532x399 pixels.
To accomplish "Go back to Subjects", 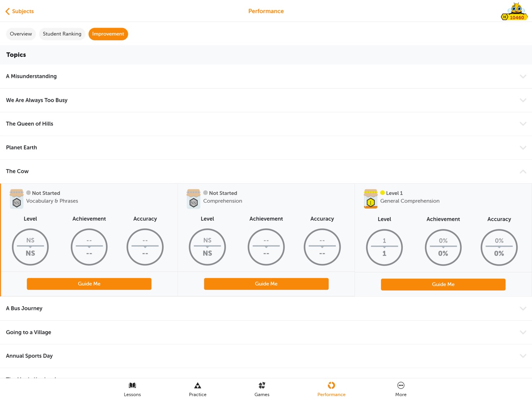I will 19,11.
